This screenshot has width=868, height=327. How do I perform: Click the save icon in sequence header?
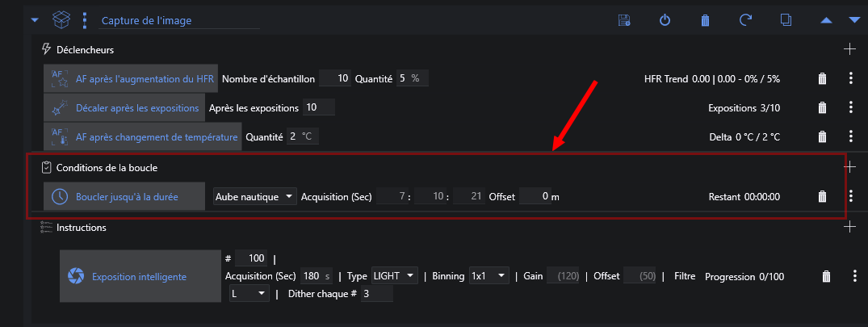coord(623,20)
